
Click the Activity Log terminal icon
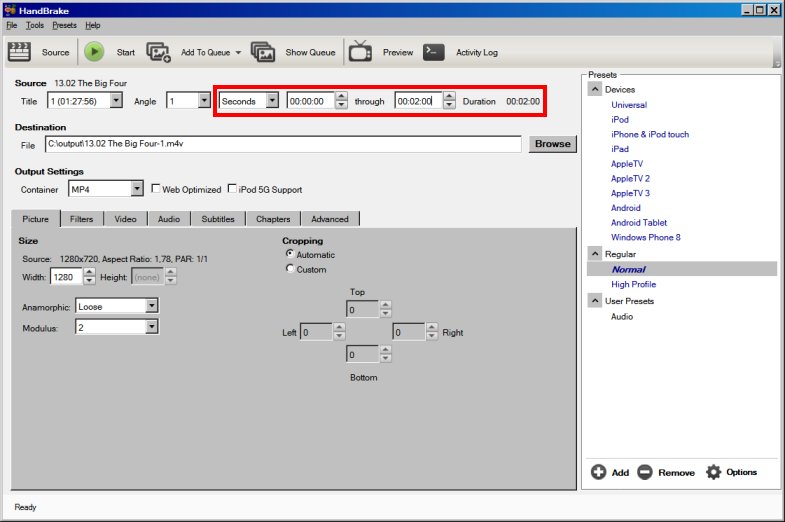tap(434, 52)
